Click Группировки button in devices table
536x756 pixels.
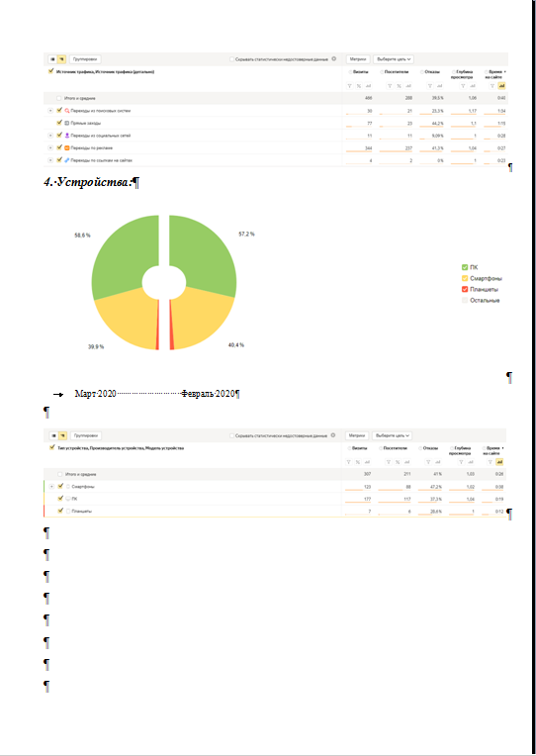click(86, 435)
